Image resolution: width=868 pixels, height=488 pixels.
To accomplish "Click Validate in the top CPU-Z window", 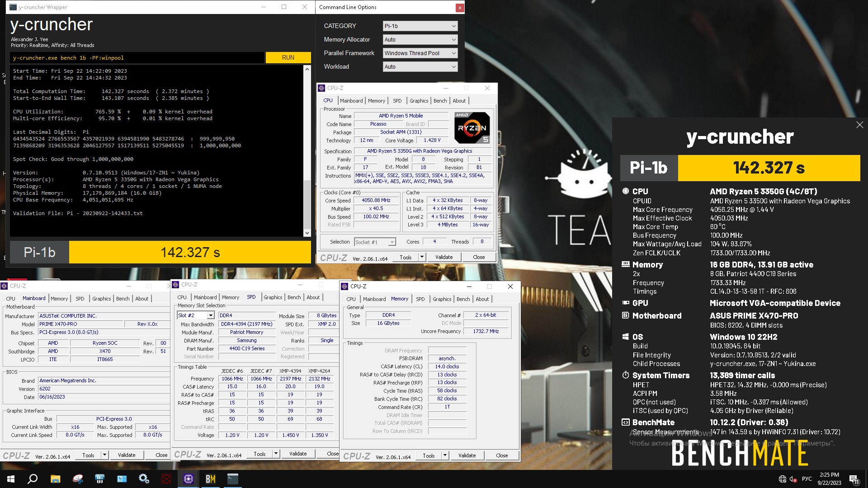I will coord(443,257).
